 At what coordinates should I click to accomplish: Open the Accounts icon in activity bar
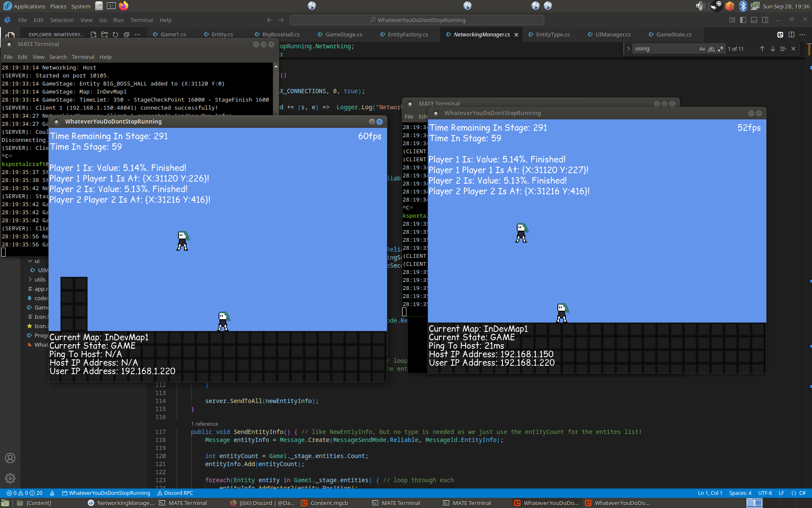(10, 458)
